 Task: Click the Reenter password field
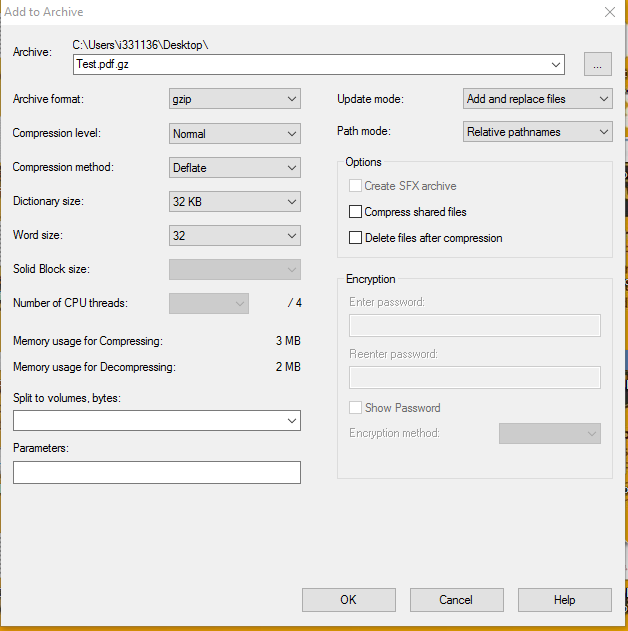tap(475, 377)
